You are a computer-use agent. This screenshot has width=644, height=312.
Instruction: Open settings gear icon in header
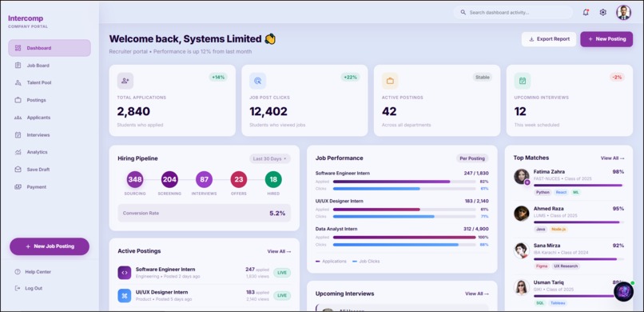click(x=603, y=12)
